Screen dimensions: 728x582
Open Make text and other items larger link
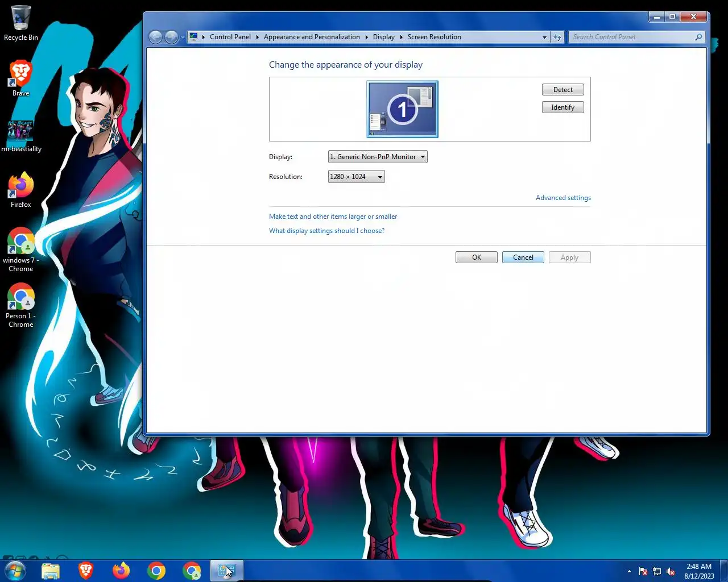tap(333, 217)
